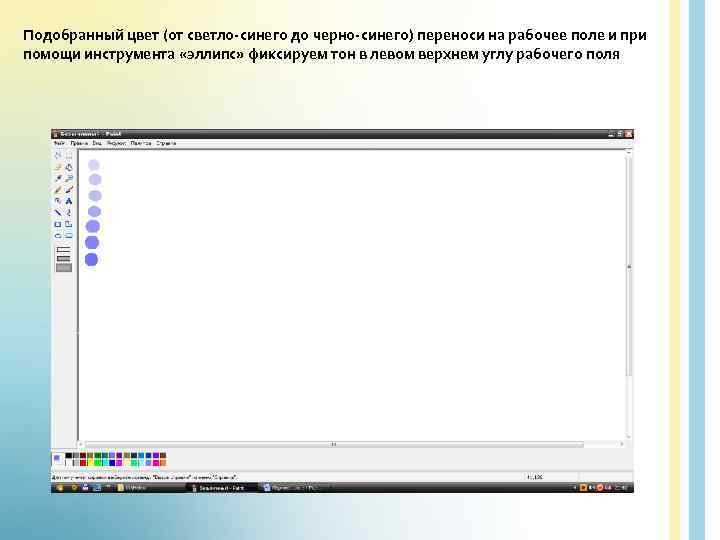Viewport: 720px width, 540px height.
Task: Switch to the Paint taskbar button
Action: point(220,488)
